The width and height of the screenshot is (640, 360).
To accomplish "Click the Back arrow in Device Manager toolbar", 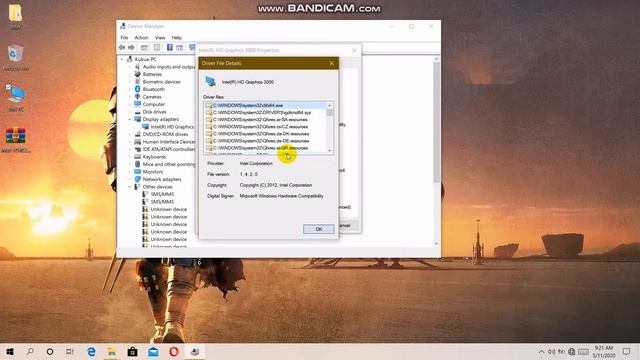I will point(122,48).
